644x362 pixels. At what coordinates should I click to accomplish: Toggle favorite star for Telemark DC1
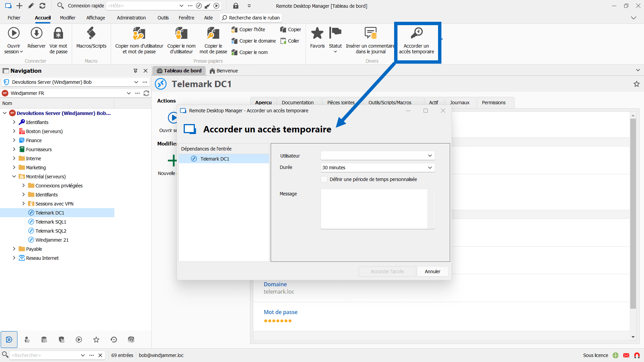coord(636,84)
